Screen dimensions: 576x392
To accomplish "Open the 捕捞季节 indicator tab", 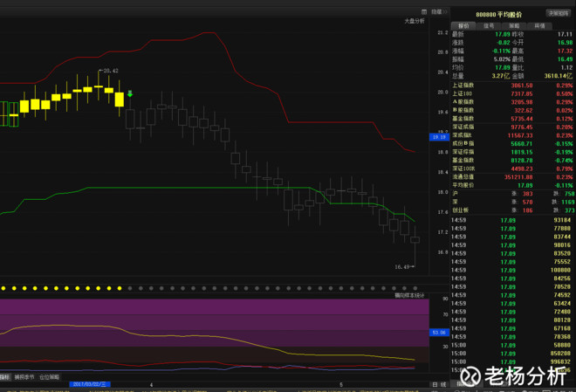I will click(x=24, y=377).
